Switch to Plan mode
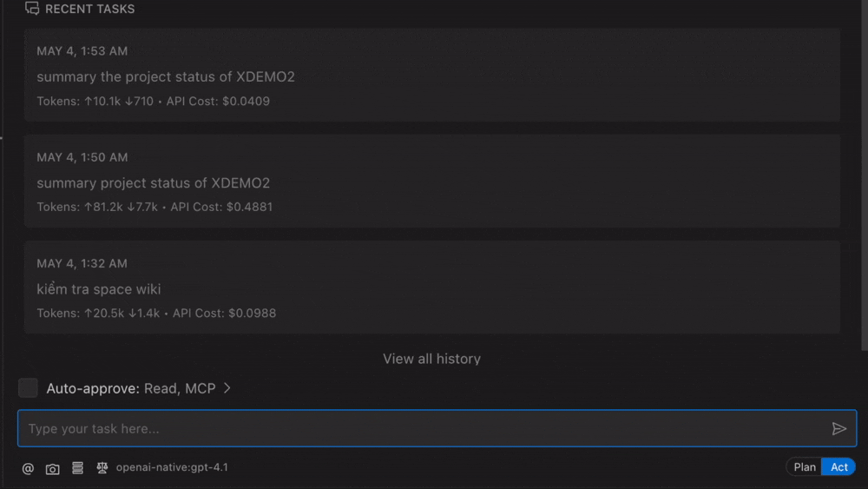Viewport: 868px width, 489px height. 805,467
